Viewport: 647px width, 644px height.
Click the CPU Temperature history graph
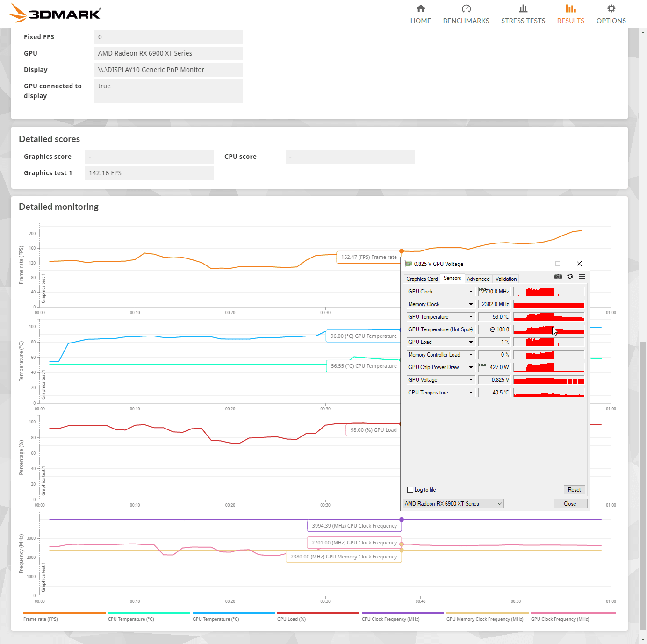549,393
